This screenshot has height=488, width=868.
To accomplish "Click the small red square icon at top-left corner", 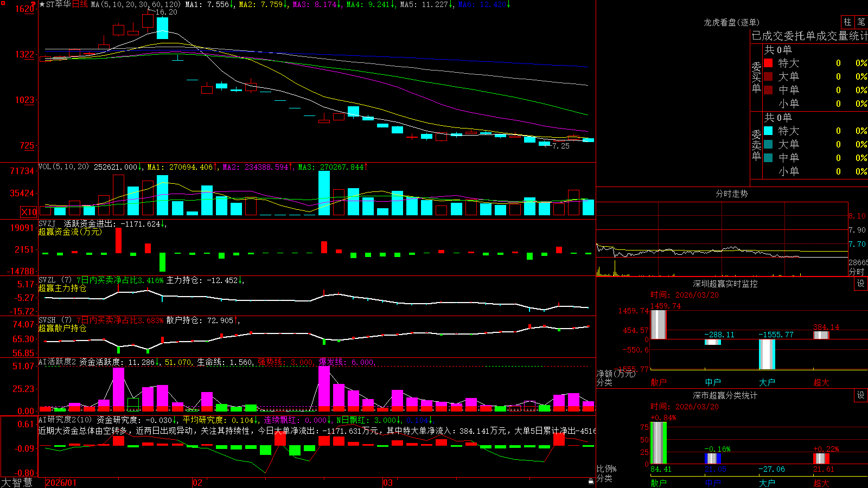I will pyautogui.click(x=2, y=2).
